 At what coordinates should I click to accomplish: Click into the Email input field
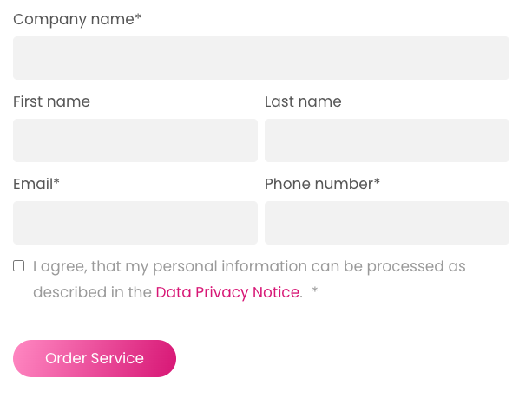tap(135, 223)
